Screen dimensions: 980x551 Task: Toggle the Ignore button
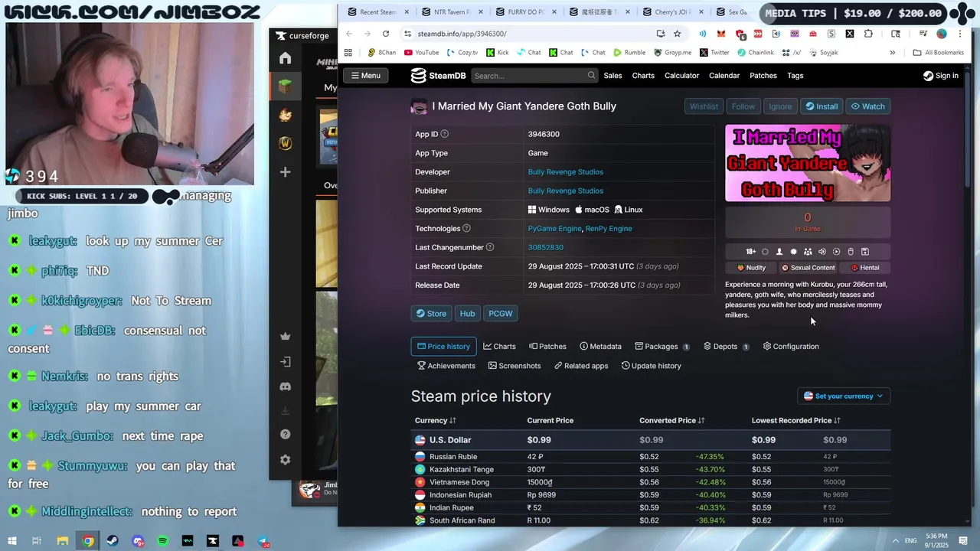[780, 106]
